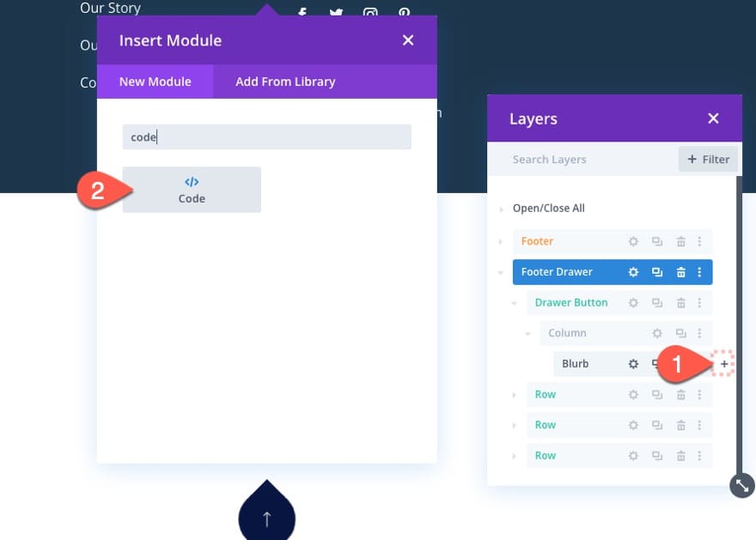Click plus icon beside Blurb layer

[x=723, y=364]
